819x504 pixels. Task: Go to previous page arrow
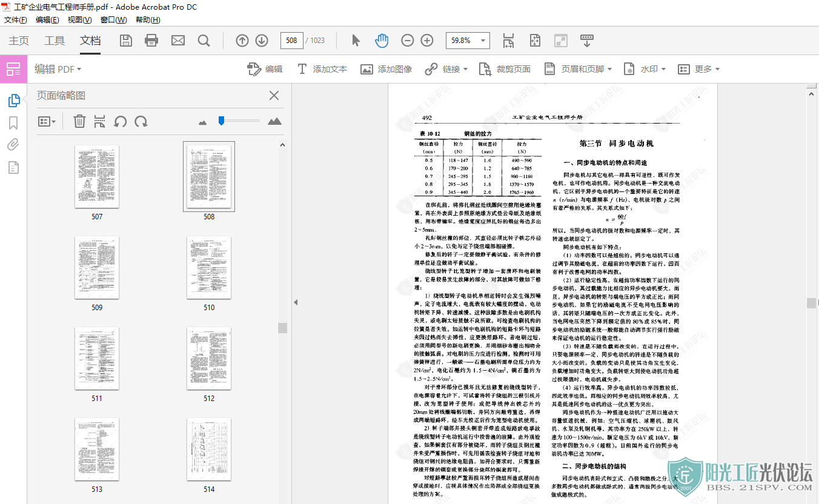242,41
